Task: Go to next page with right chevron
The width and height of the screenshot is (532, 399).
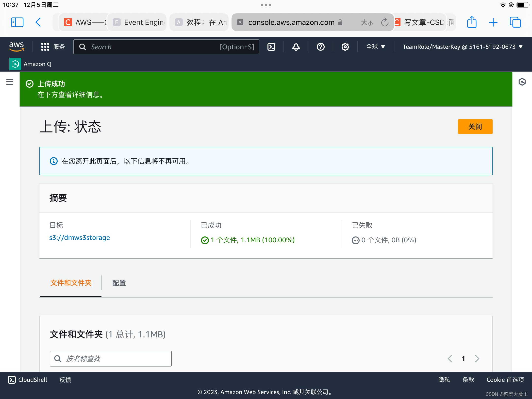Action: point(477,359)
